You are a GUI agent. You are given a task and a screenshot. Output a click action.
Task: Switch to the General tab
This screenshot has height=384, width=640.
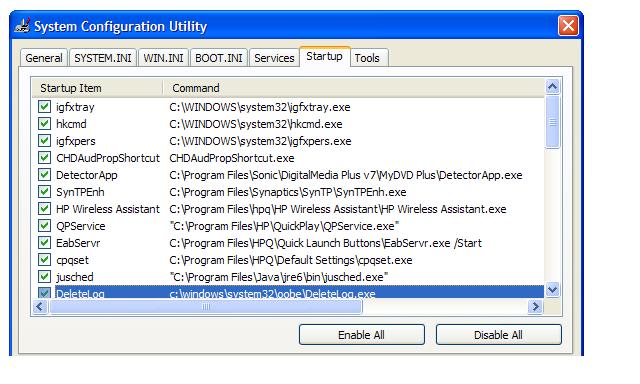point(44,58)
